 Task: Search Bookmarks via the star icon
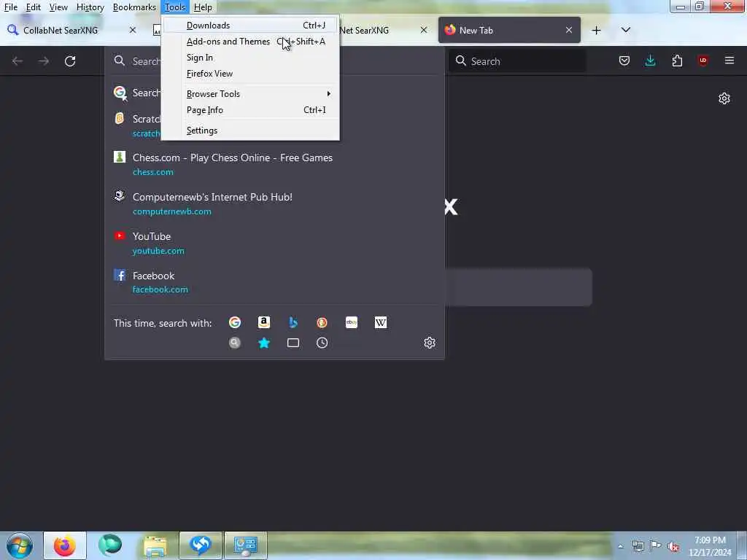coord(264,343)
